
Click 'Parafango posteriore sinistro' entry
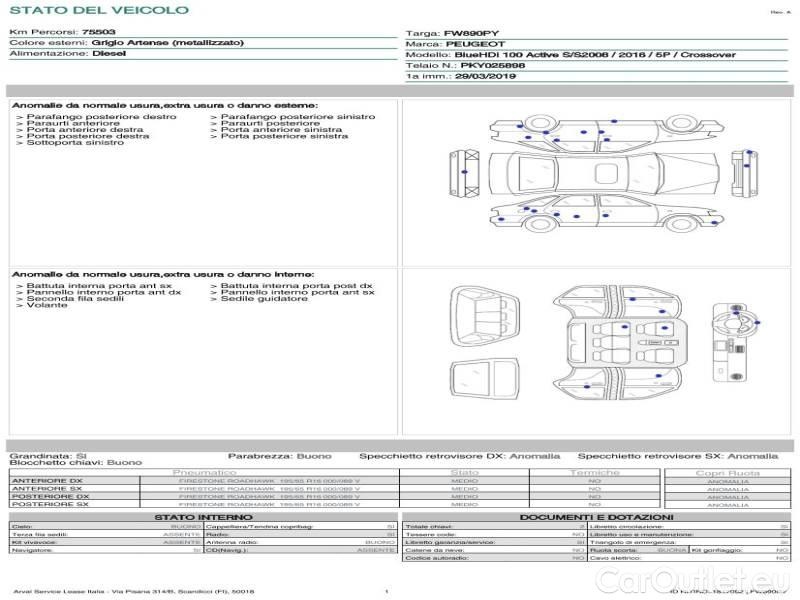(x=297, y=116)
